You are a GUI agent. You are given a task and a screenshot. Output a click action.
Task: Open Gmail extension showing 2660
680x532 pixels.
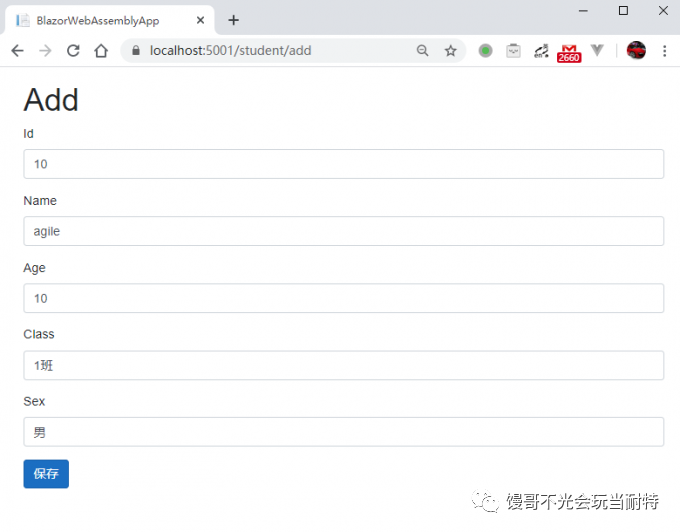coord(569,53)
